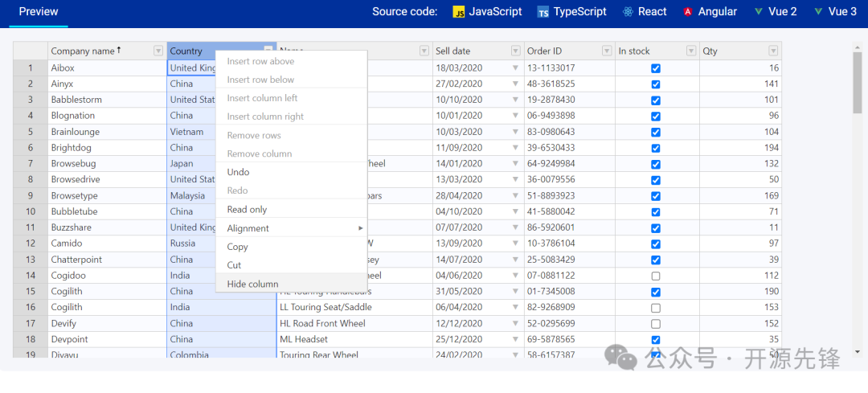
Task: Click the Vue 3 logo icon
Action: tap(818, 11)
